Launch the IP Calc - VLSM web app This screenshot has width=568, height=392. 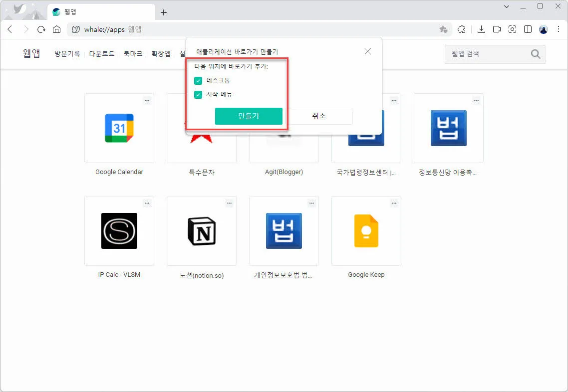pos(119,231)
